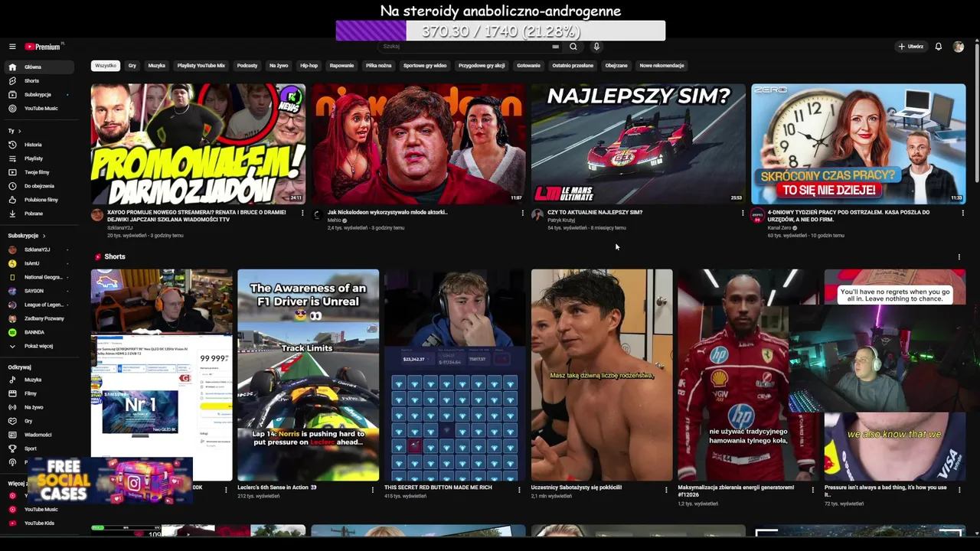980x551 pixels.
Task: Select the Wszystko filter chip
Action: [106, 66]
